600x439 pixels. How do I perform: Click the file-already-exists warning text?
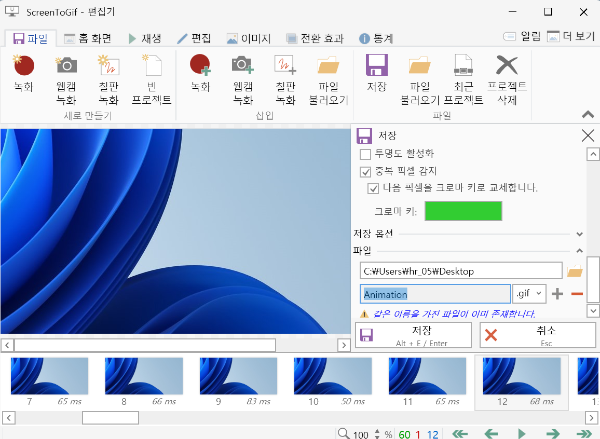[454, 314]
